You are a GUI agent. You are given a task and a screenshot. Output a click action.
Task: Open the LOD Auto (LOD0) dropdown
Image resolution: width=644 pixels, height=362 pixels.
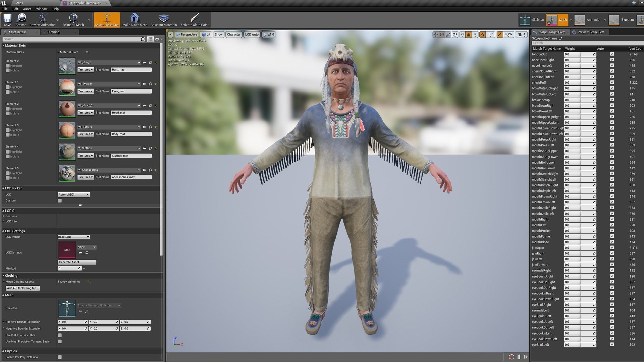74,195
